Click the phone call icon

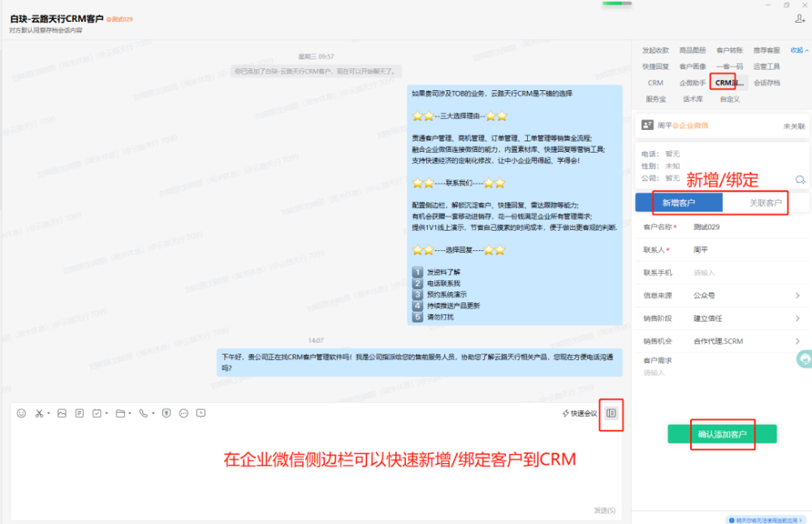point(144,413)
